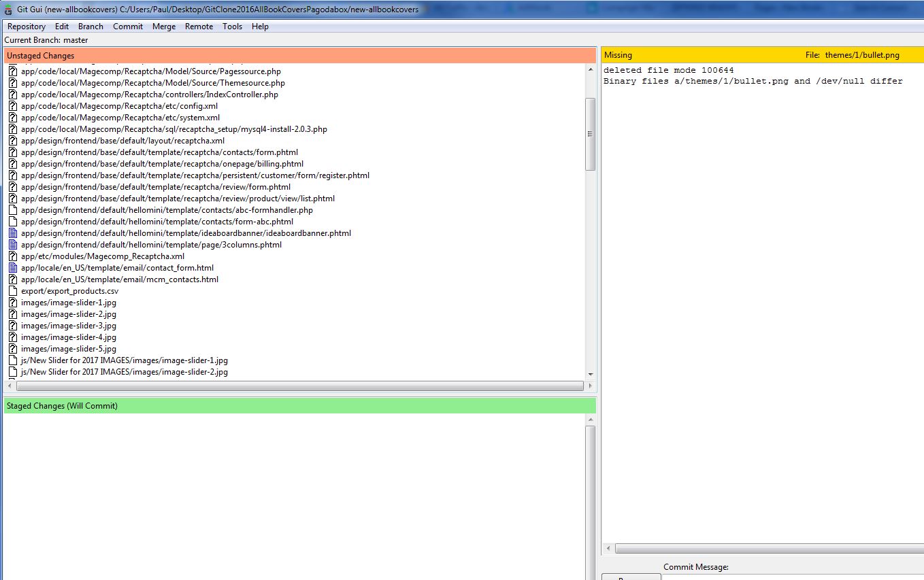Click the icon beside images/image-slider-2.jpg

(12, 314)
